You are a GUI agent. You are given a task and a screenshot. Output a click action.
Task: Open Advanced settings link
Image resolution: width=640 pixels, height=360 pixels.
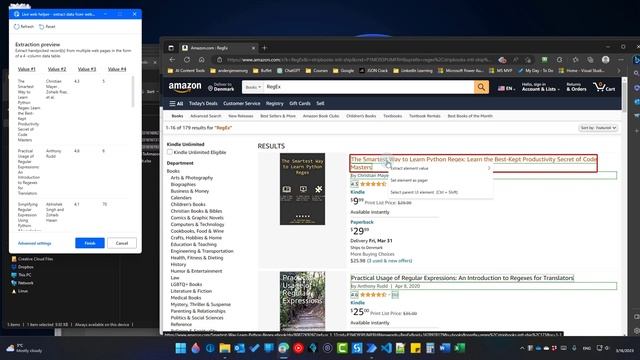click(35, 243)
